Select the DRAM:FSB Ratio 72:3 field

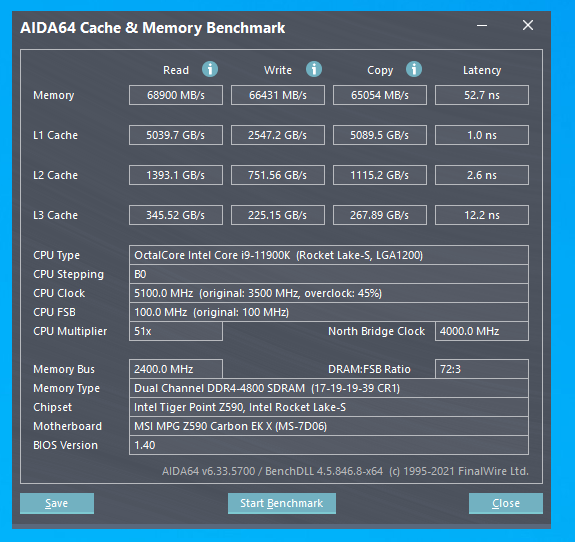482,369
